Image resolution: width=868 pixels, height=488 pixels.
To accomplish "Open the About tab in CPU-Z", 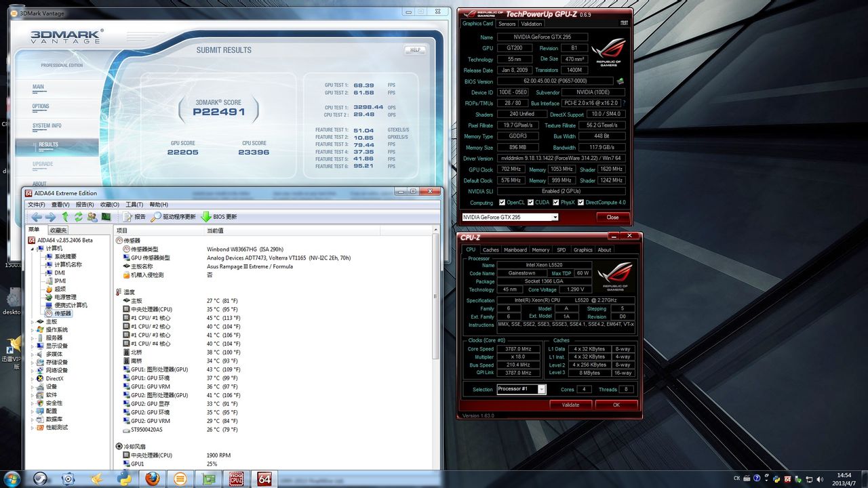I will pyautogui.click(x=604, y=249).
